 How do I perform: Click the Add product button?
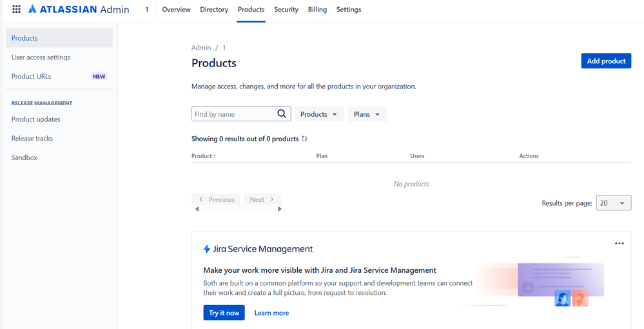click(606, 61)
